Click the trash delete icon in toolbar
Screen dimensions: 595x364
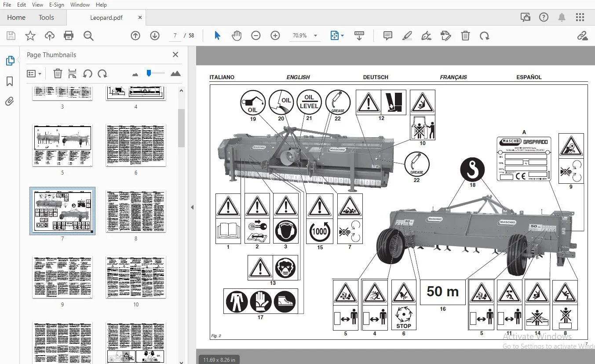coord(465,36)
